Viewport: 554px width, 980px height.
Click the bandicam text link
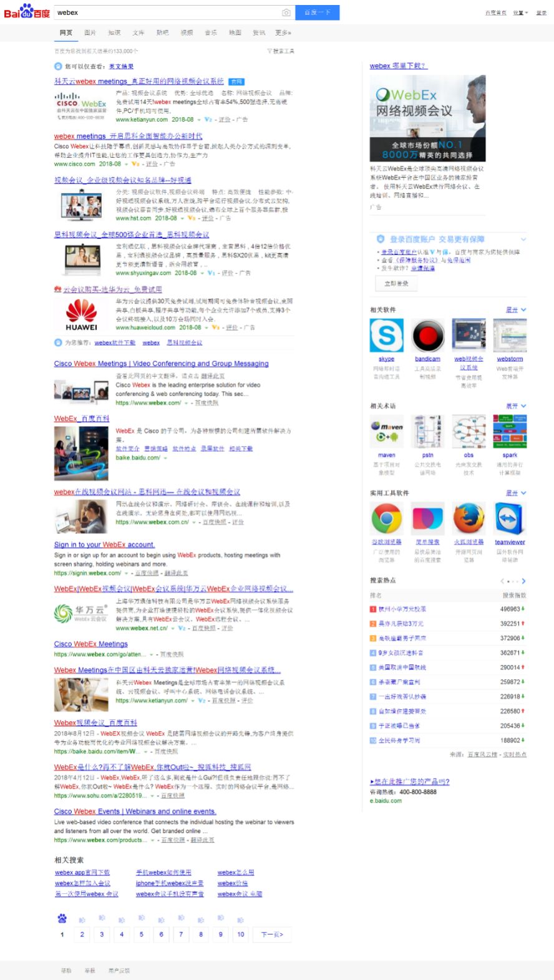427,359
